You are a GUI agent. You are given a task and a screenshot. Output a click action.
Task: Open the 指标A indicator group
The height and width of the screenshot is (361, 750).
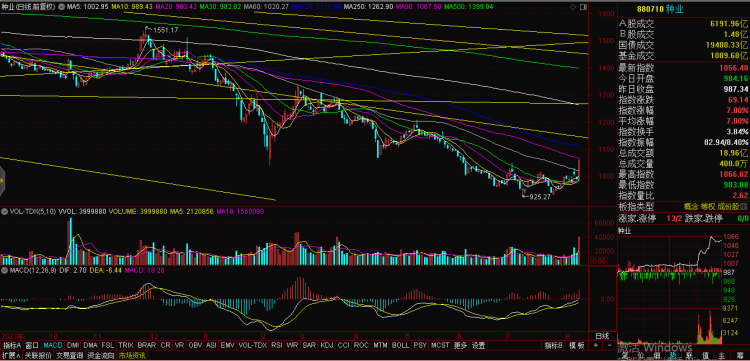(12, 345)
